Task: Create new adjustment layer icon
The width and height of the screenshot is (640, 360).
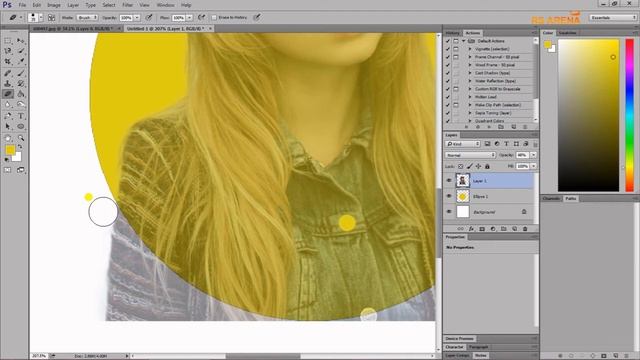Action: 493,229
